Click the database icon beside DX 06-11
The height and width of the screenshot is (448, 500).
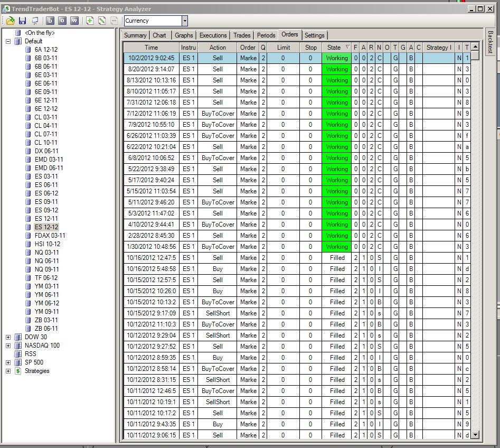point(28,151)
